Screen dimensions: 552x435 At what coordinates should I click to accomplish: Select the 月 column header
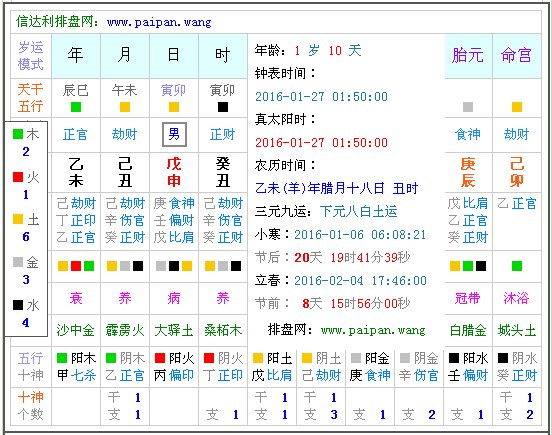pyautogui.click(x=124, y=55)
